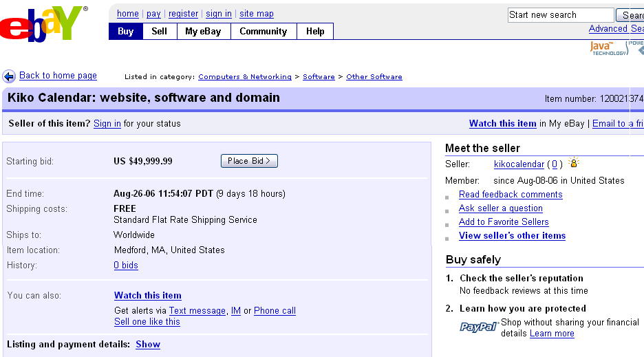Open the Buy tab
644x357 pixels.
[x=126, y=31]
